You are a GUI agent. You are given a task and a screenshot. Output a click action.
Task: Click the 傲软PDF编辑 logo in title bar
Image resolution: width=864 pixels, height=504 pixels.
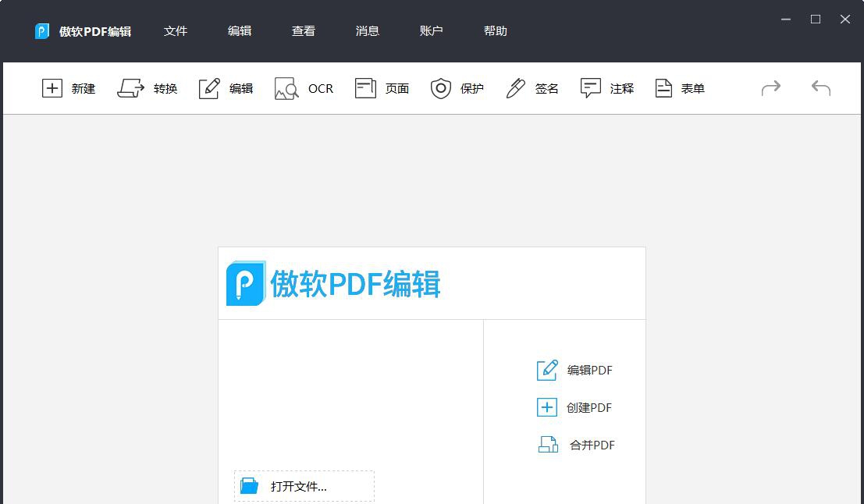click(42, 31)
